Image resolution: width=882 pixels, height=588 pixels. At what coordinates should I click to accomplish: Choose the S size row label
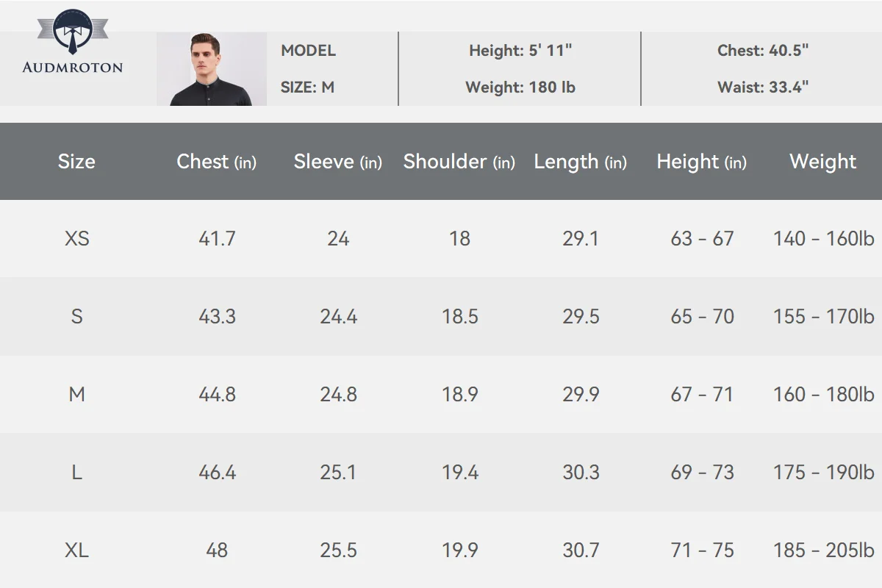[x=76, y=317]
